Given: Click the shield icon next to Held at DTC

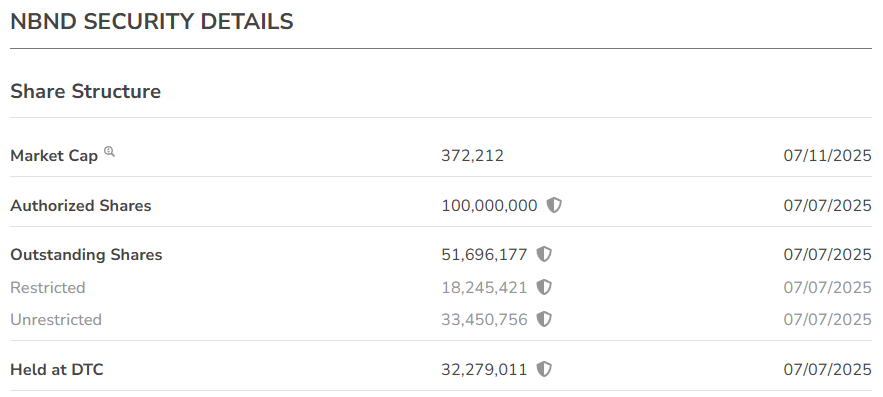Looking at the screenshot, I should click(x=544, y=369).
